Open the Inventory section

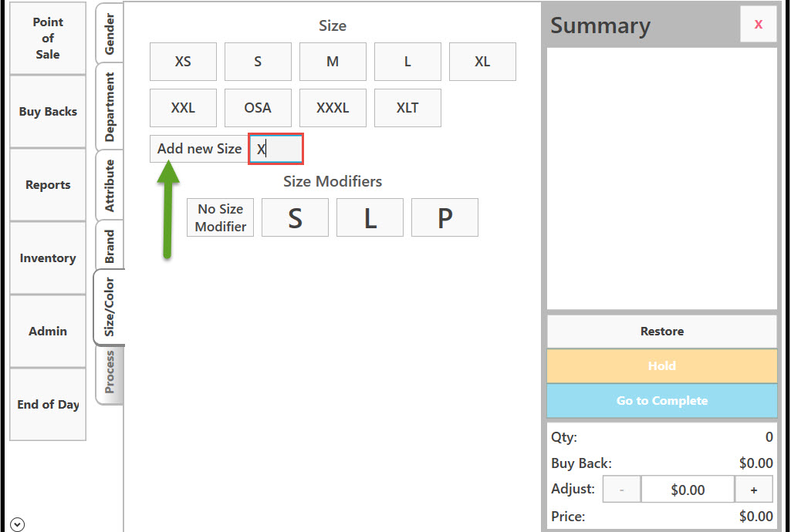(x=48, y=258)
